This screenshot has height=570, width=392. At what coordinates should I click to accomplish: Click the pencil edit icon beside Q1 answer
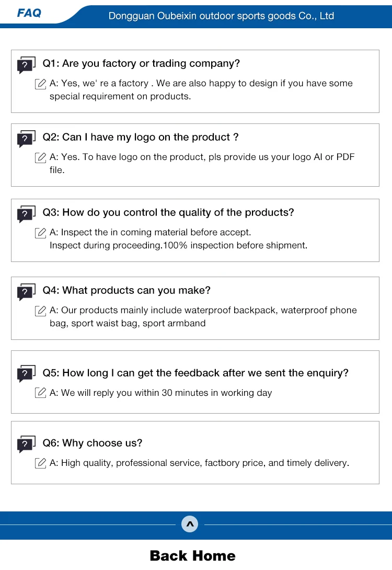point(40,84)
